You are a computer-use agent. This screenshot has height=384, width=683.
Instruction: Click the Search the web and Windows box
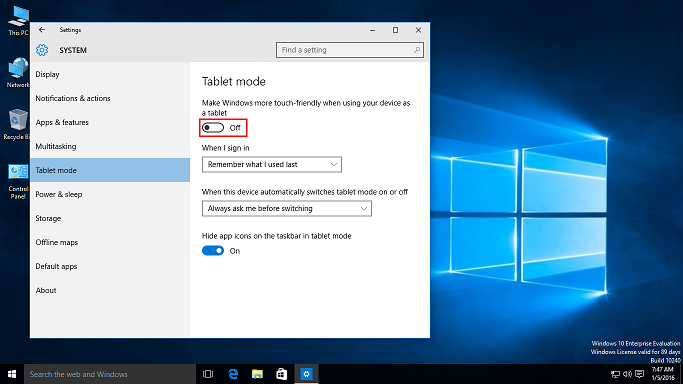click(110, 374)
